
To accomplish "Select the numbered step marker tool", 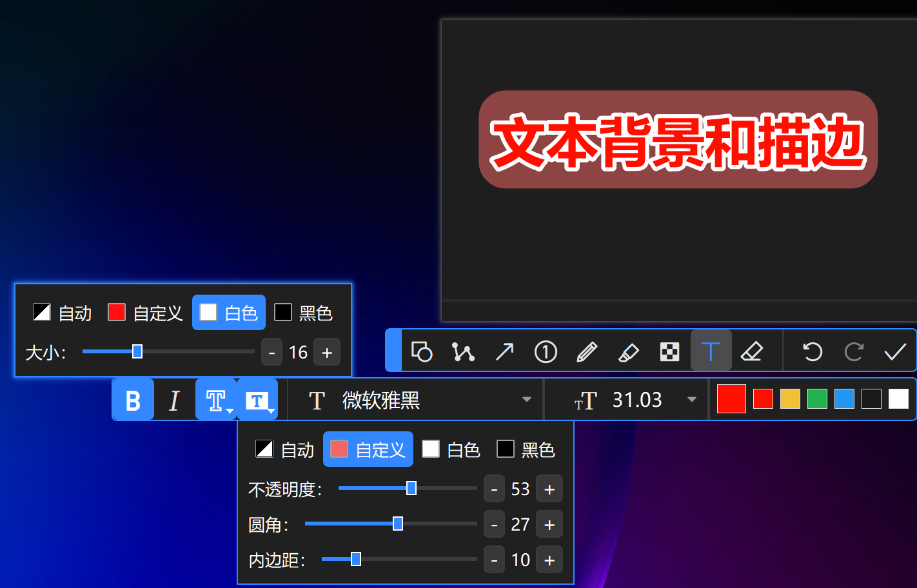I will pos(545,351).
